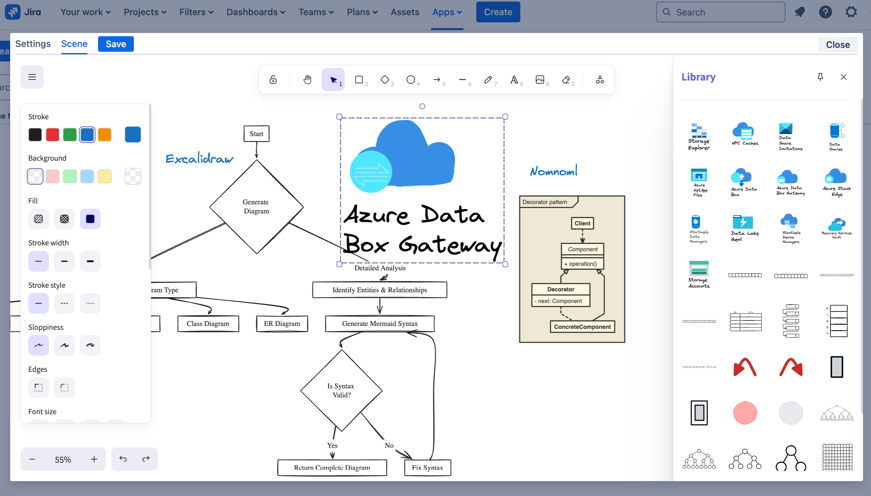871x496 pixels.
Task: Select the Hand pan tool
Action: [307, 80]
